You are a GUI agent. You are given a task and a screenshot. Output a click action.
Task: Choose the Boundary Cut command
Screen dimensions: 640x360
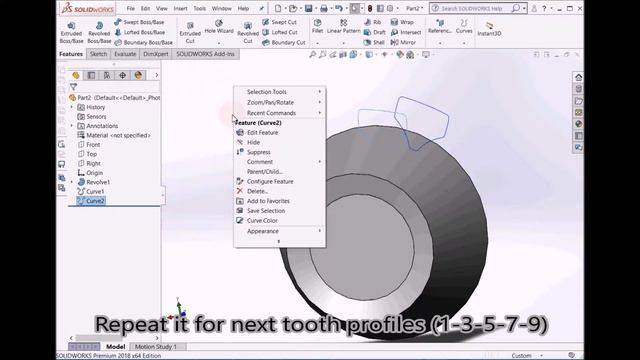click(284, 42)
